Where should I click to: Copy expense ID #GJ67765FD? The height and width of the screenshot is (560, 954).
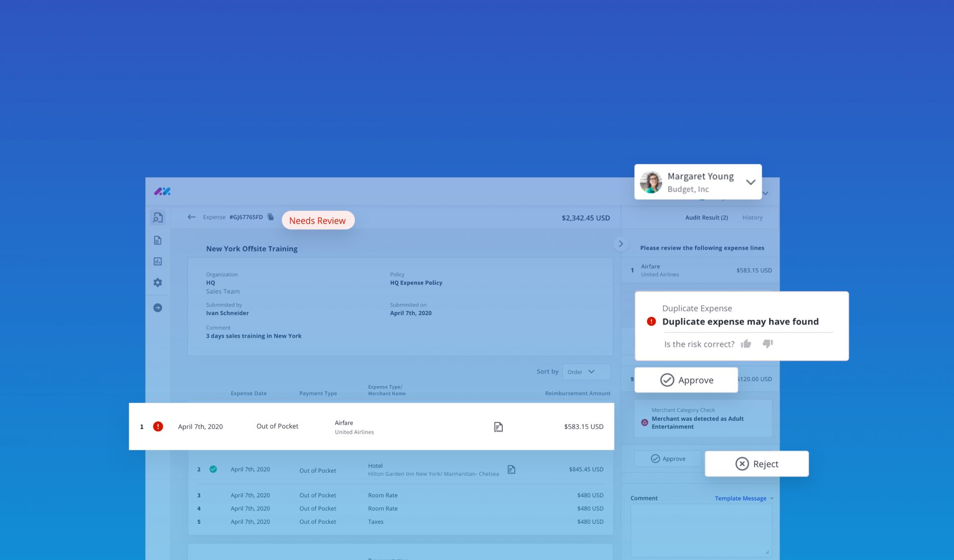[x=271, y=217]
